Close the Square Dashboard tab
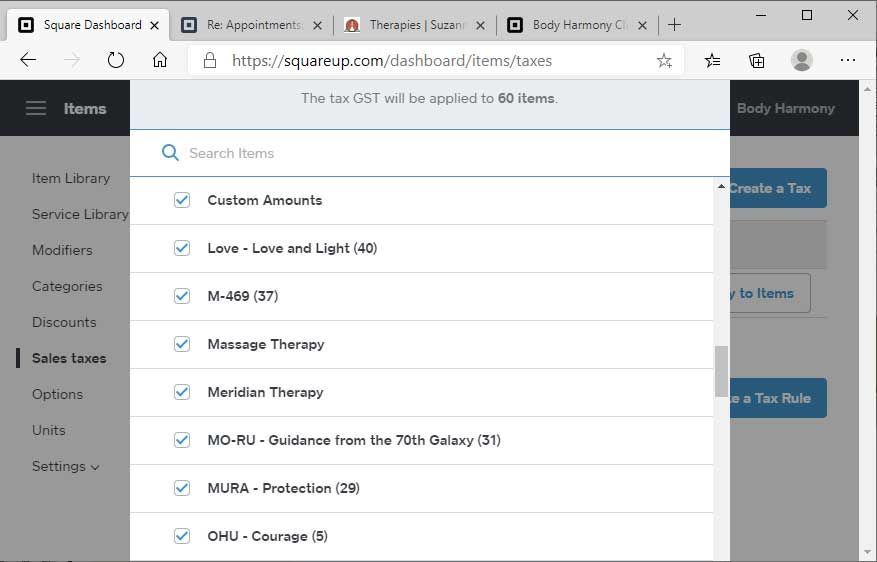Screen dimensions: 877x562 tap(155, 25)
